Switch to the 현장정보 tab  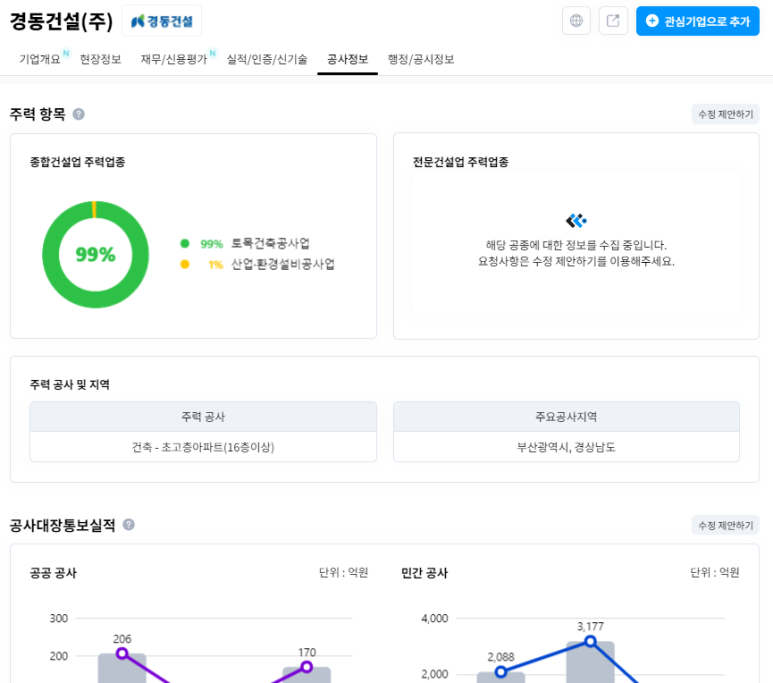click(101, 59)
